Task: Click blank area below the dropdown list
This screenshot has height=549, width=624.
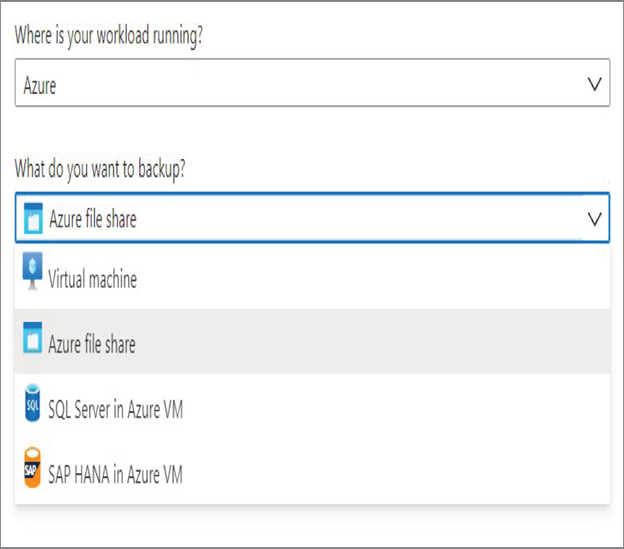Action: (x=312, y=526)
